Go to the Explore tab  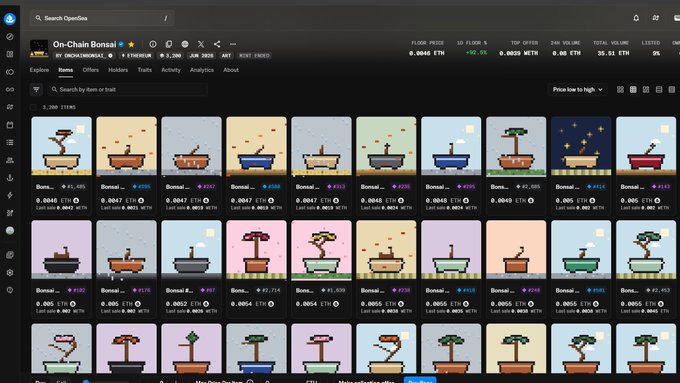pos(39,70)
